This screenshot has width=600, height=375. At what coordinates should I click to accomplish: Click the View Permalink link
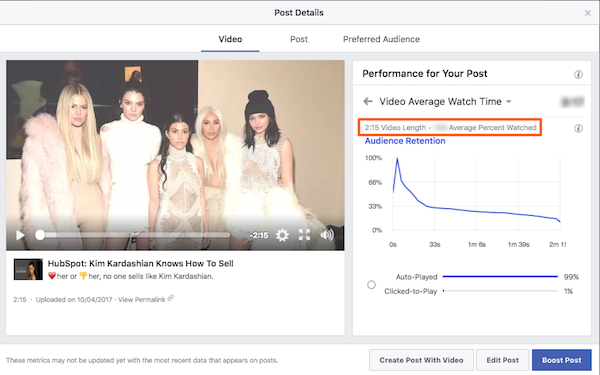pos(141,300)
